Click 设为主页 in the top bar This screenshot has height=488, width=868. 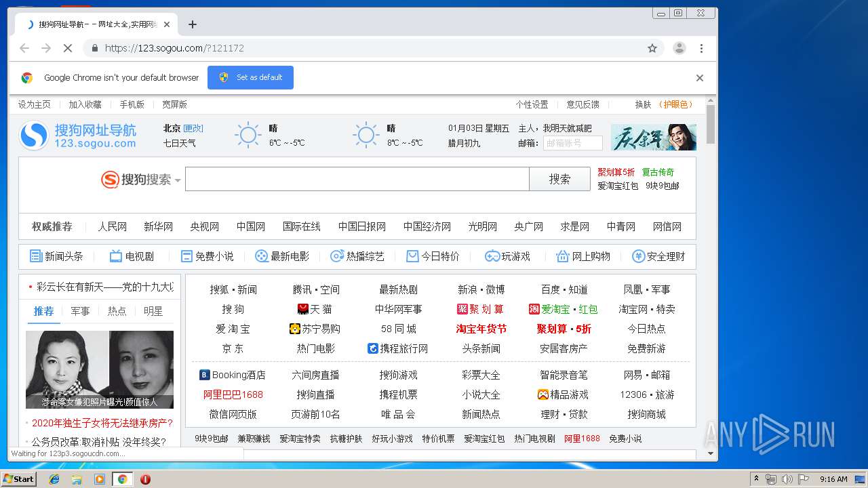coord(35,104)
